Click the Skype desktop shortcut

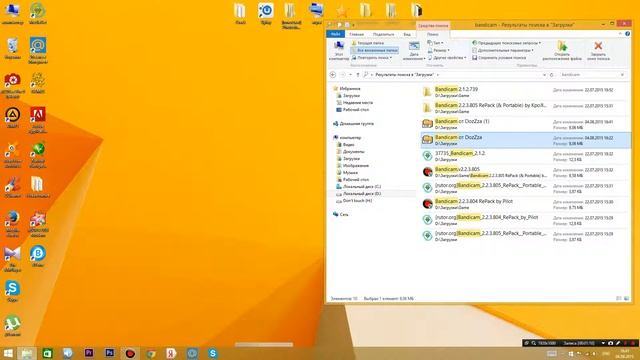pos(12,291)
